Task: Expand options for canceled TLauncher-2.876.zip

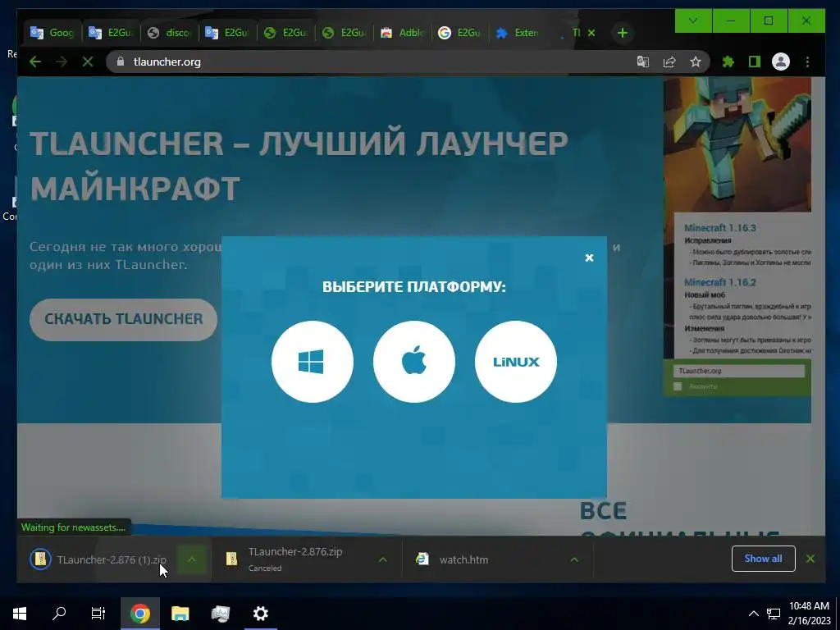Action: 383,559
